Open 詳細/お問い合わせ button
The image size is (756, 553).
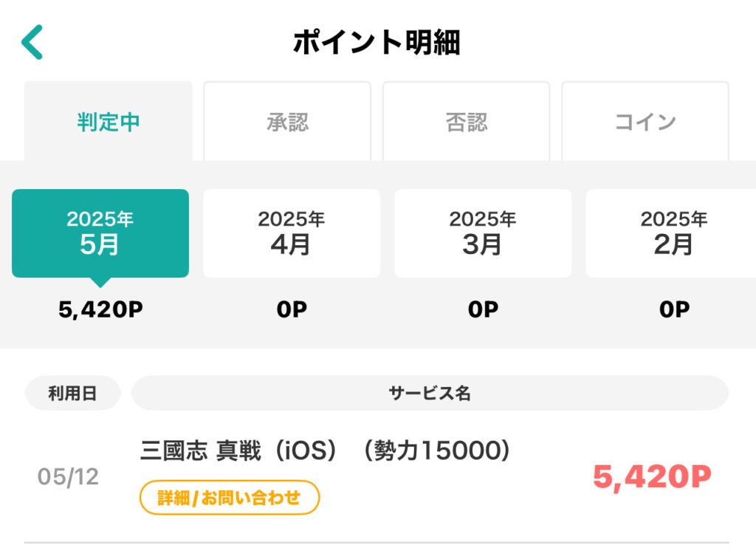pos(230,498)
